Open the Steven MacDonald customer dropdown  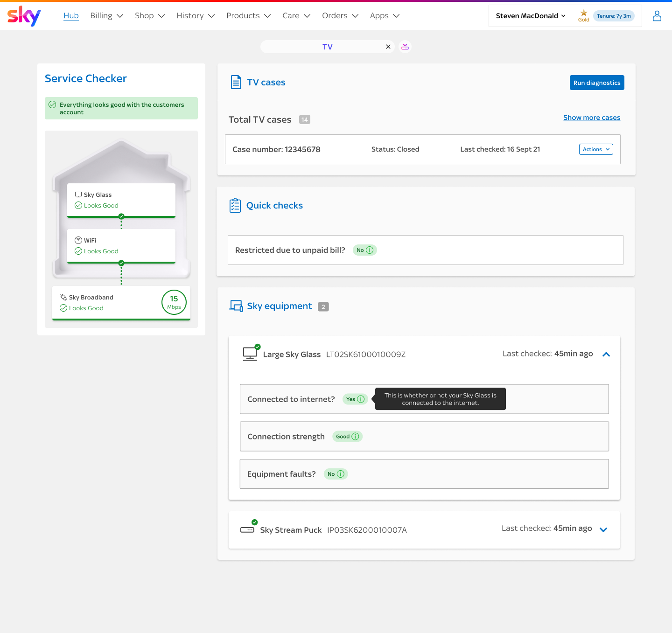tap(531, 16)
